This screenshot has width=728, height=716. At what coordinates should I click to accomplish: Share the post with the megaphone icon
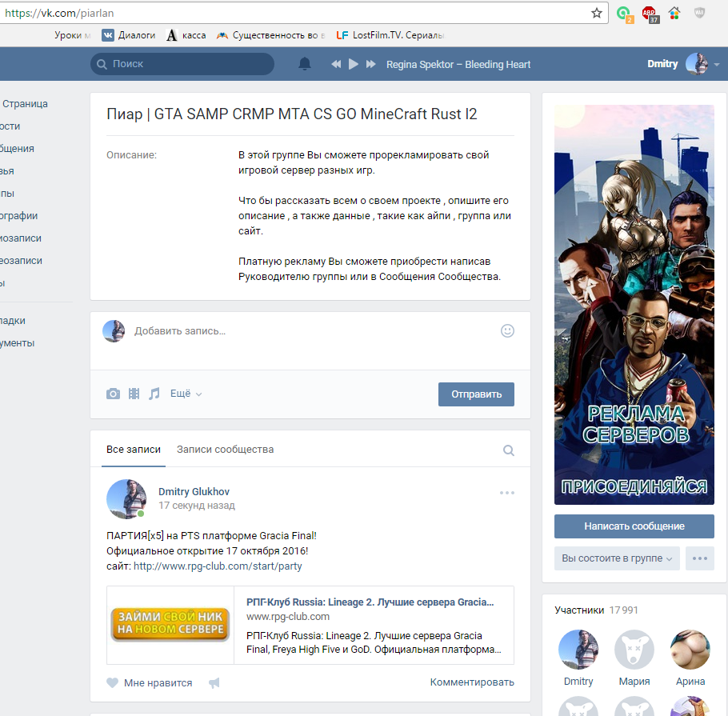[214, 682]
